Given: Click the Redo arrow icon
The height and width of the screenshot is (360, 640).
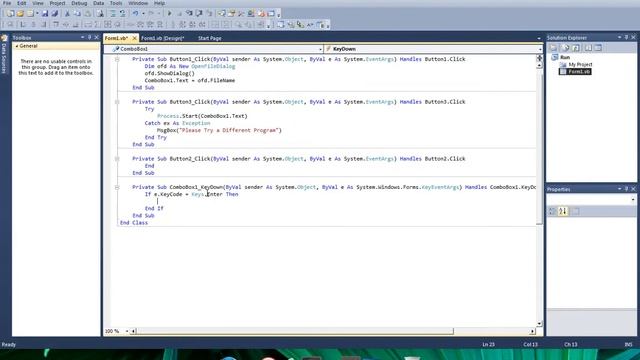Looking at the screenshot, I should (151, 13).
